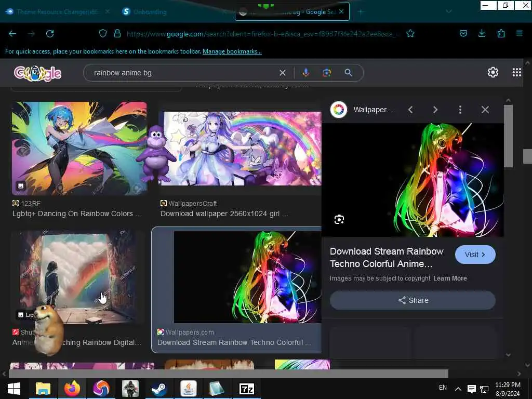The image size is (532, 399).
Task: Show previous image in preview panel
Action: coord(410,110)
